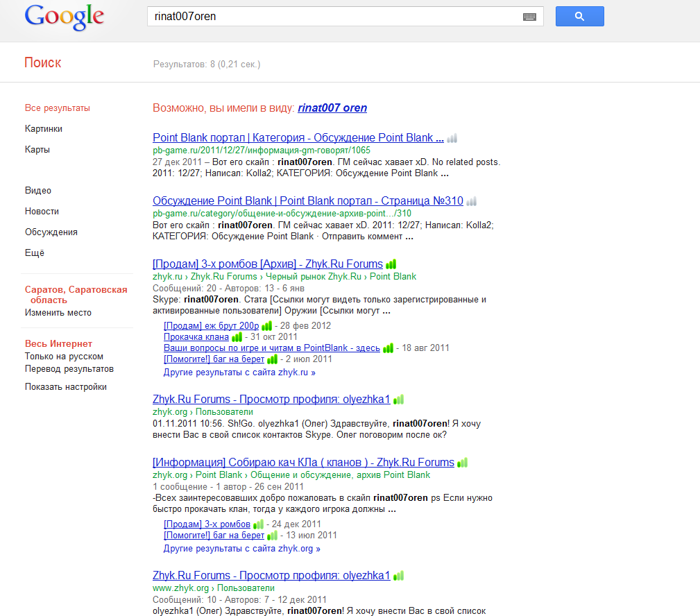Click green bars beside first Просмотр профиля: olyezhka1

pos(399,400)
